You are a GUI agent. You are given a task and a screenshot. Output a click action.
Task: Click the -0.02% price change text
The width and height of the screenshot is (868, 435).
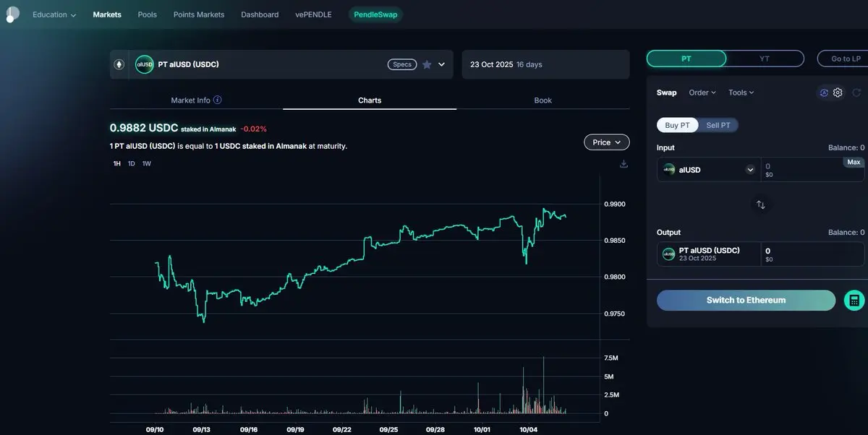(x=254, y=129)
